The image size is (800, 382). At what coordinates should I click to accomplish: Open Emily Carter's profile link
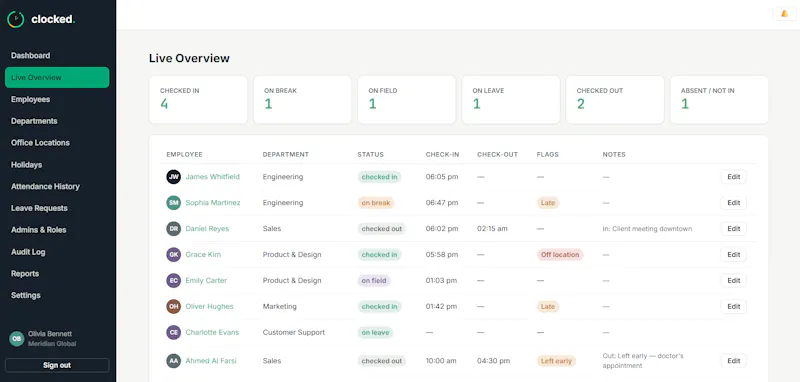click(x=206, y=281)
